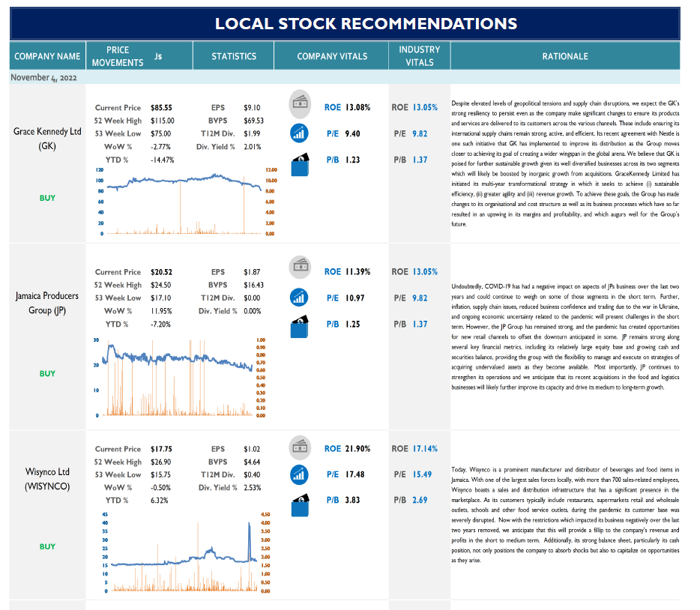The height and width of the screenshot is (610, 700).
Task: Click Grace Kennedy 52 Week High $115.00
Action: point(163,121)
